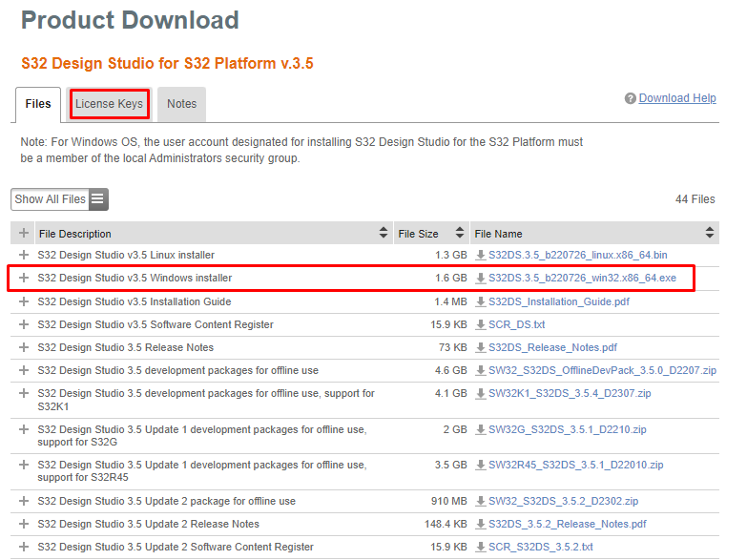
Task: Expand the Linux installer row details
Action: [x=24, y=256]
